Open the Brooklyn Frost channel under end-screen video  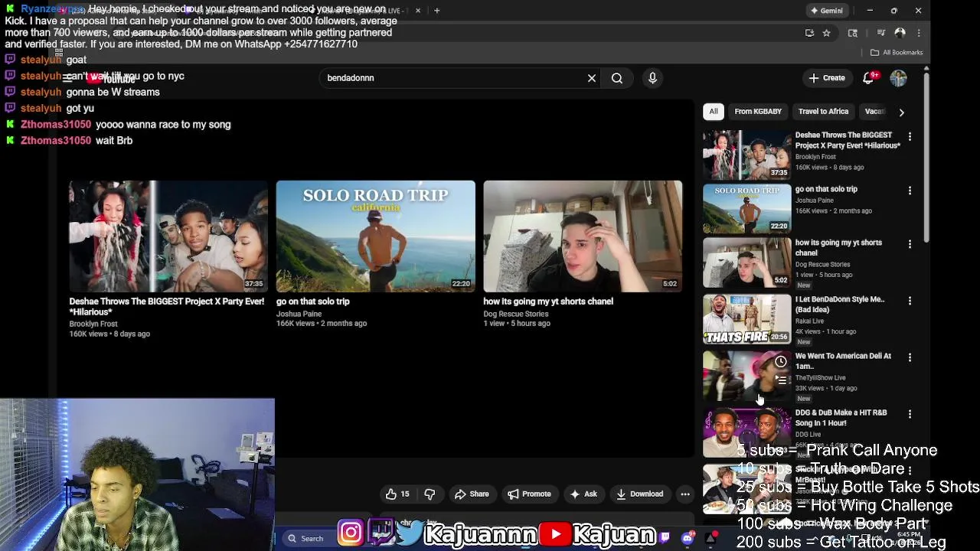click(93, 324)
